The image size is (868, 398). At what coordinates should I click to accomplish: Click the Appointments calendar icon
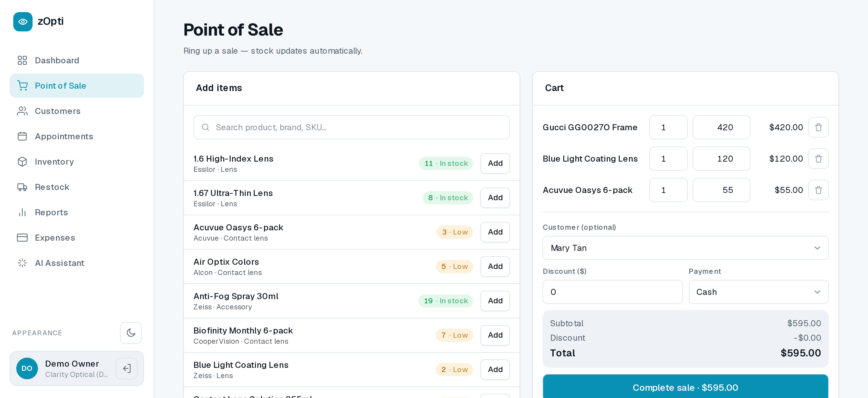pyautogui.click(x=22, y=136)
